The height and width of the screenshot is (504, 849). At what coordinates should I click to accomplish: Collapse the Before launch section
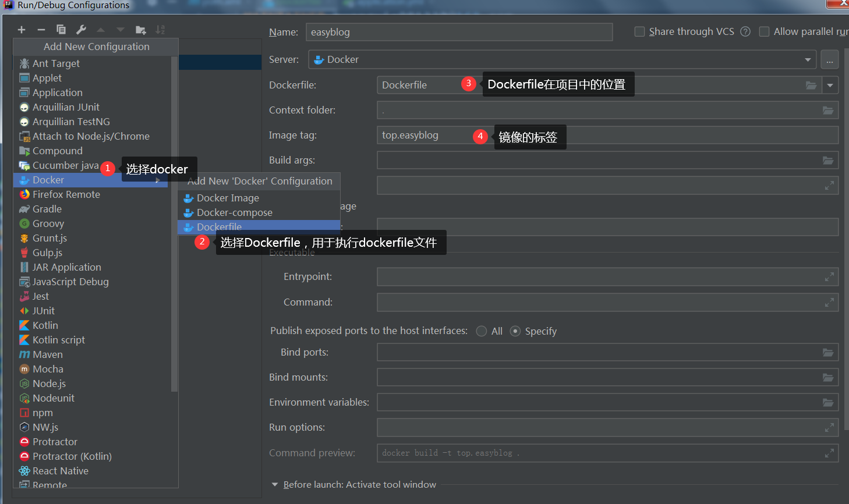275,484
